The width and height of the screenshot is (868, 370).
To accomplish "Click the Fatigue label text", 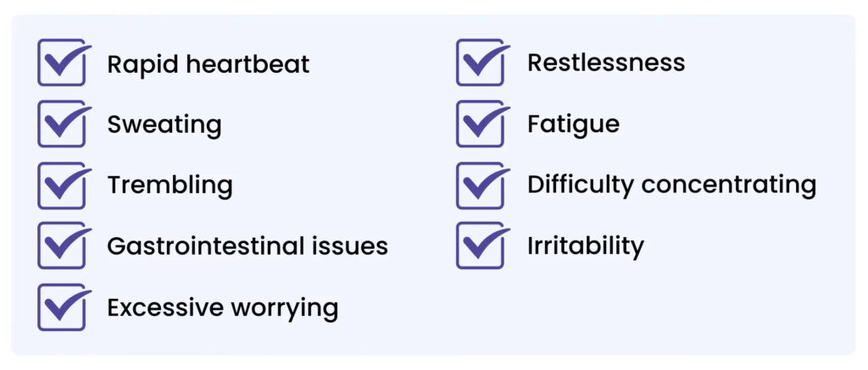I will coord(573,125).
